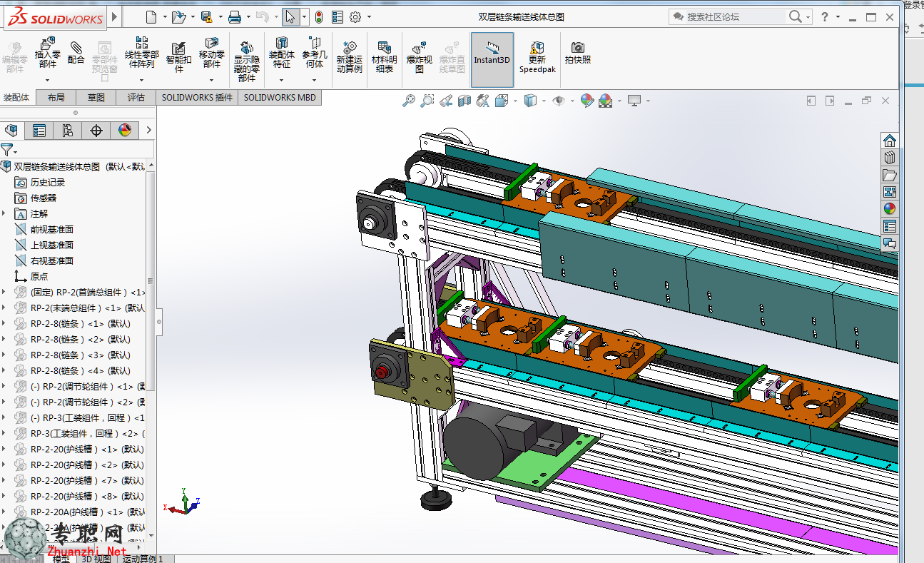Image resolution: width=924 pixels, height=563 pixels.
Task: Open Custom Properties task pane tab
Action: point(889,226)
